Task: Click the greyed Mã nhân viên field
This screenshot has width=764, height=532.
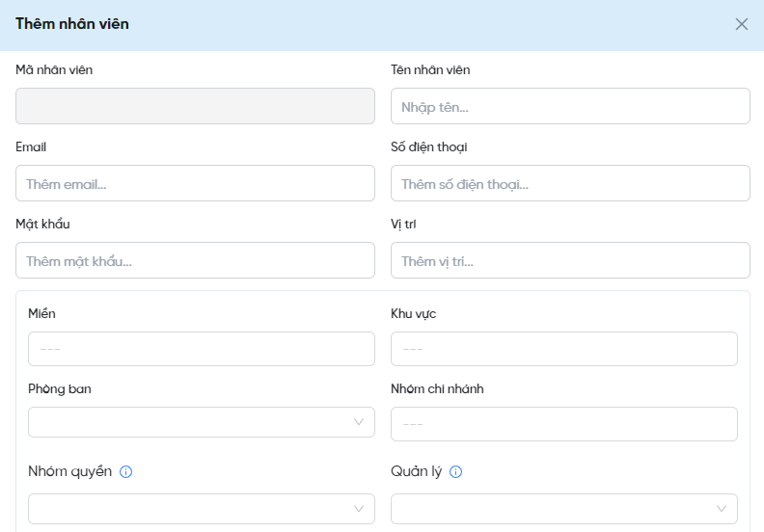Action: (x=195, y=106)
